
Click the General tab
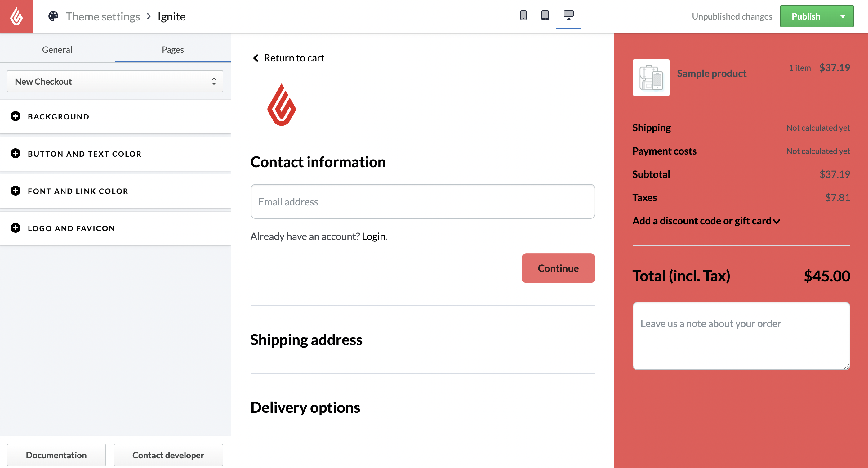[x=57, y=49]
